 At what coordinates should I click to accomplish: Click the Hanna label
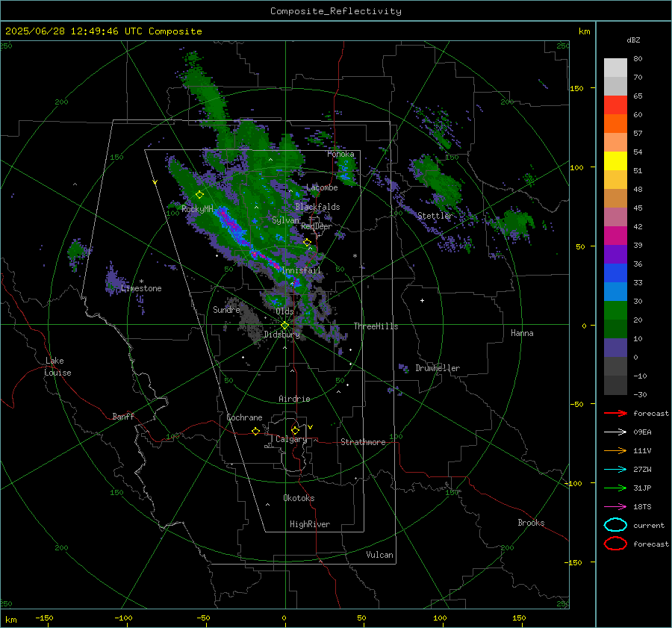tap(522, 333)
